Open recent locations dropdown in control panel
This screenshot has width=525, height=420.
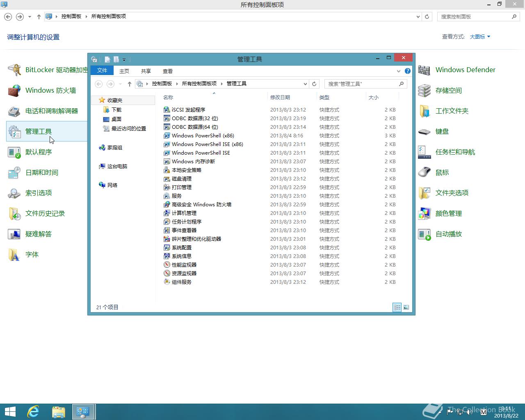click(x=30, y=17)
